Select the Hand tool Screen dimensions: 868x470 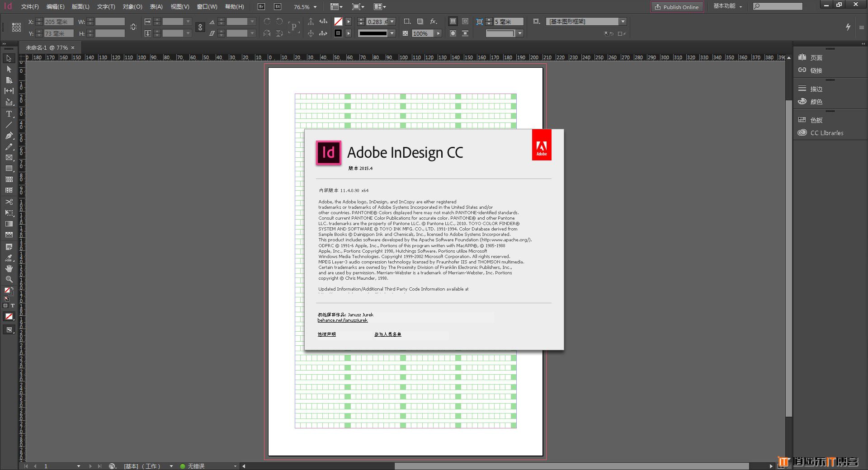tap(9, 268)
